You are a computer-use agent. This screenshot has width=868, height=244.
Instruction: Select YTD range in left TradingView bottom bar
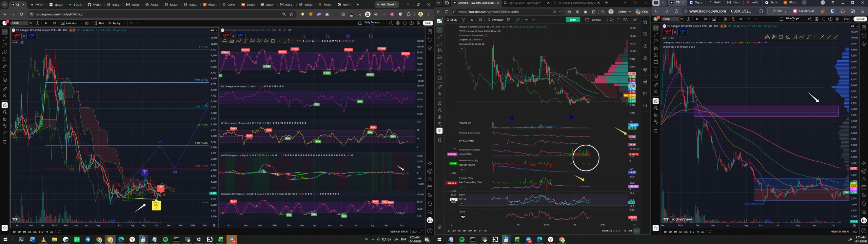(x=41, y=232)
